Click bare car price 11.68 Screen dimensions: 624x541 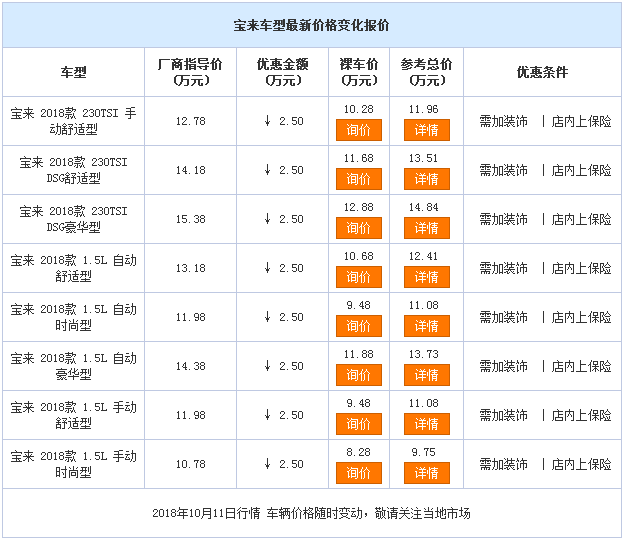pos(359,158)
